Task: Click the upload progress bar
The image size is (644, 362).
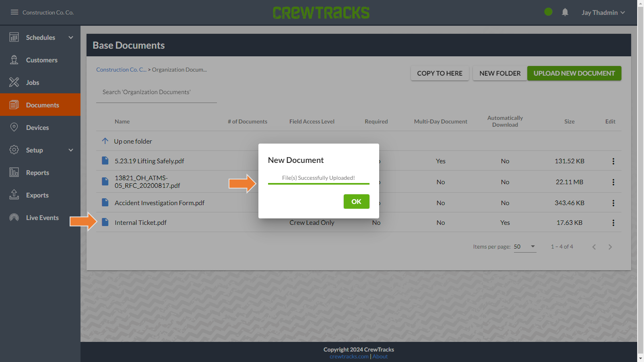Action: click(x=319, y=184)
